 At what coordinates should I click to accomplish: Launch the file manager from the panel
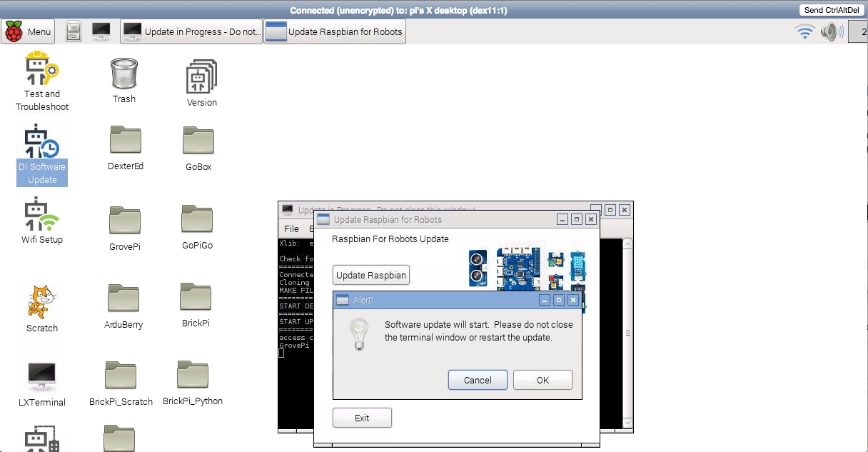73,31
